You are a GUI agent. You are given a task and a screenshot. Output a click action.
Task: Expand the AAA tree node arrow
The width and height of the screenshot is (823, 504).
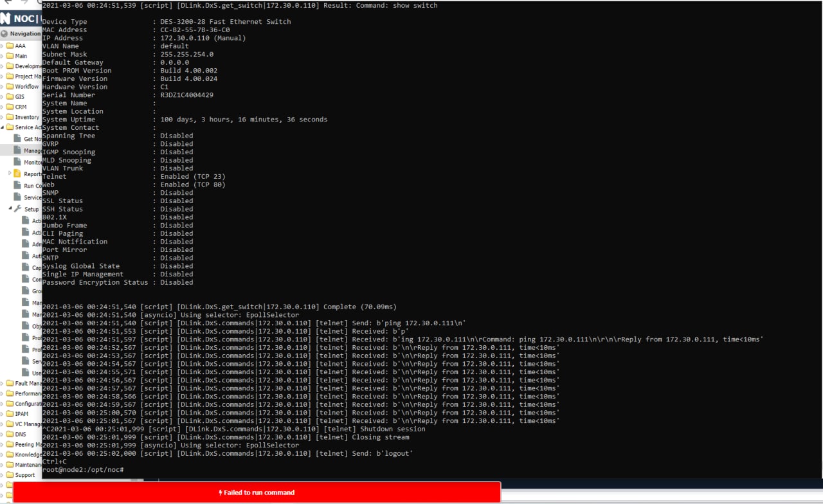[3, 46]
